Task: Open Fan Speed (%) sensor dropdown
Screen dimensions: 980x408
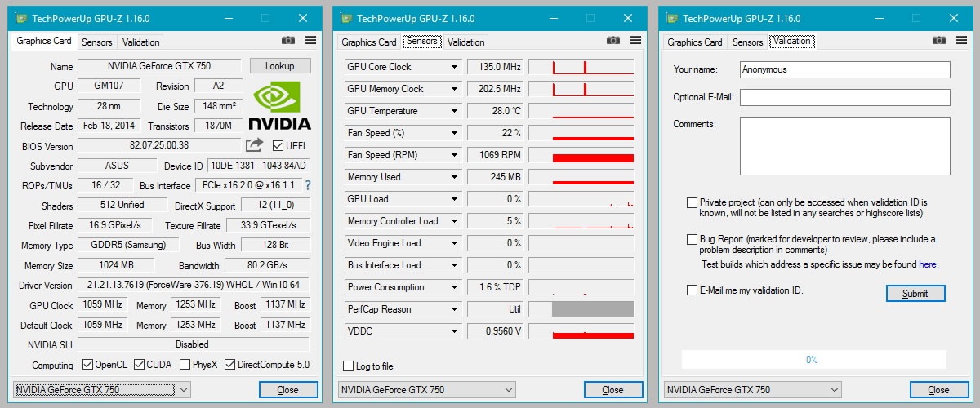Action: [x=455, y=133]
